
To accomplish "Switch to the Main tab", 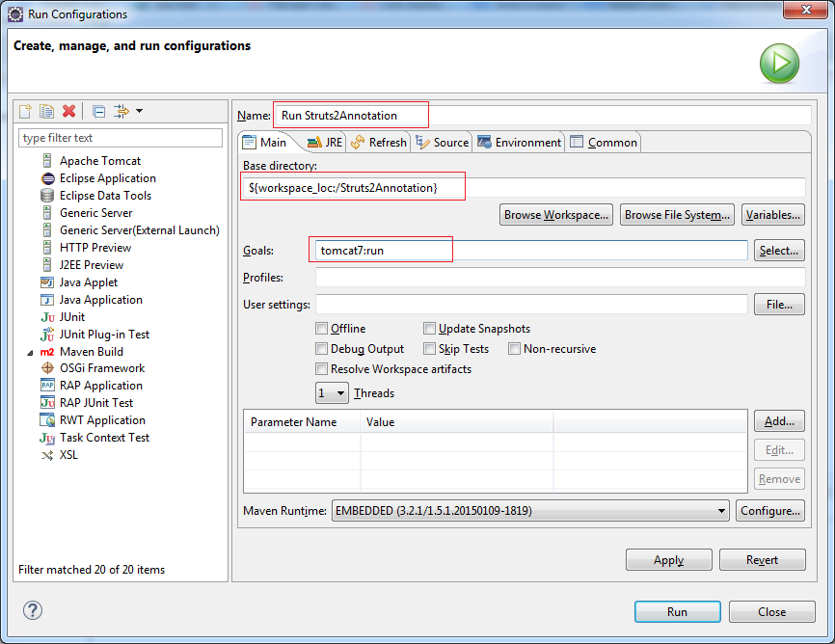I will [x=265, y=143].
